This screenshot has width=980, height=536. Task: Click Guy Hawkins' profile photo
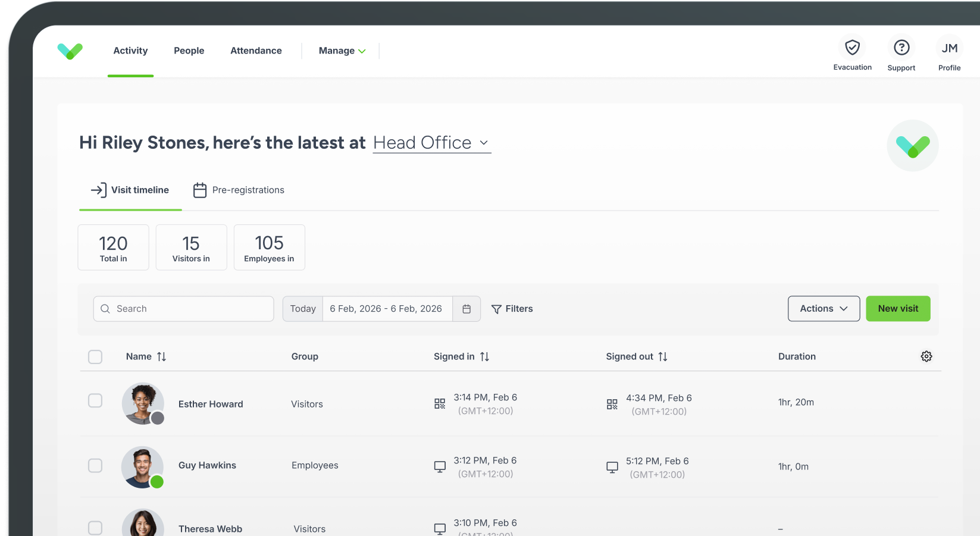(143, 468)
